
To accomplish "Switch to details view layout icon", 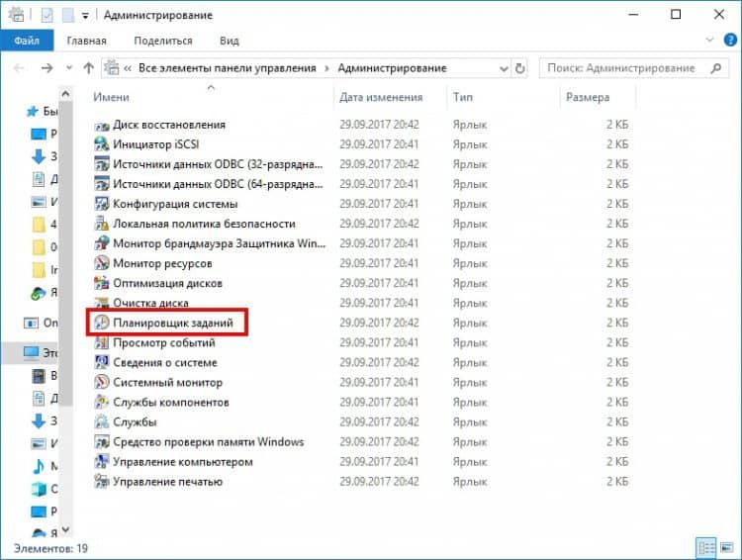I will coord(706,548).
